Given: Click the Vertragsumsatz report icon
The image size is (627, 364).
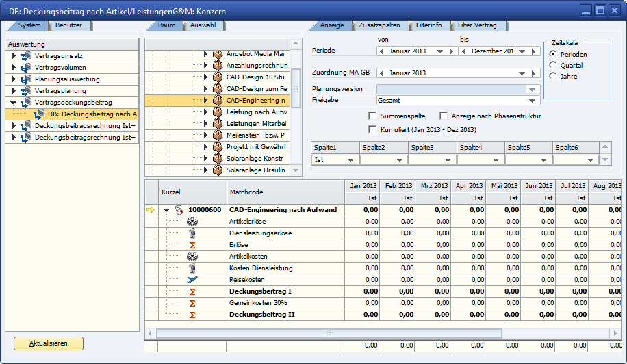Looking at the screenshot, I should tap(27, 56).
